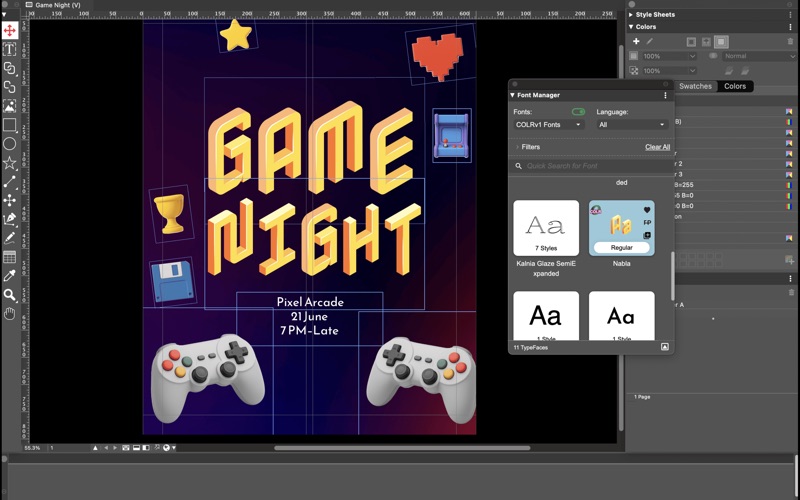The width and height of the screenshot is (800, 500).
Task: Add new color with plus icon
Action: (636, 41)
